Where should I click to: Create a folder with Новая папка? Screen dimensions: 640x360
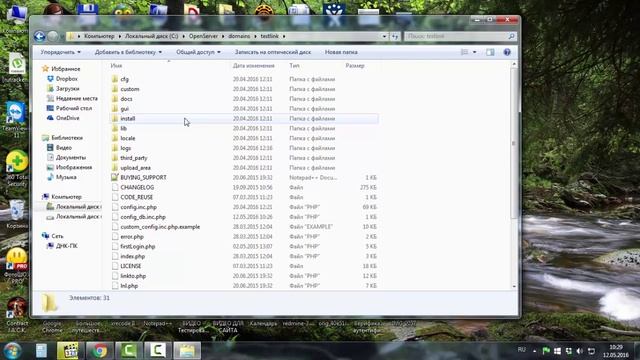[x=341, y=52]
